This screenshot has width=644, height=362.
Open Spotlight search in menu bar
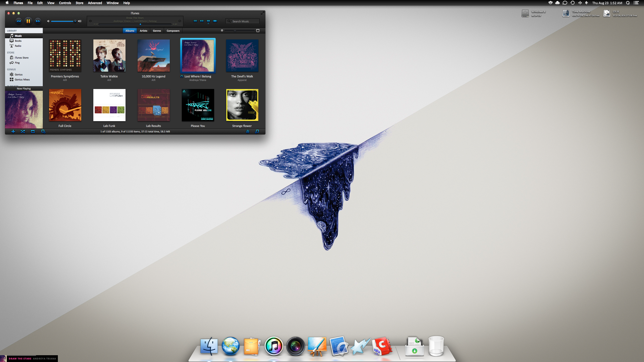[628, 3]
